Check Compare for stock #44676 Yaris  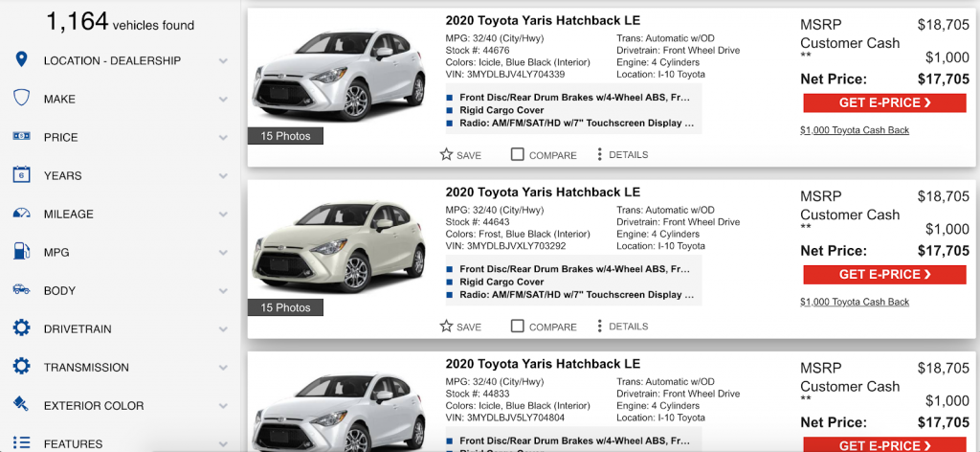click(518, 154)
